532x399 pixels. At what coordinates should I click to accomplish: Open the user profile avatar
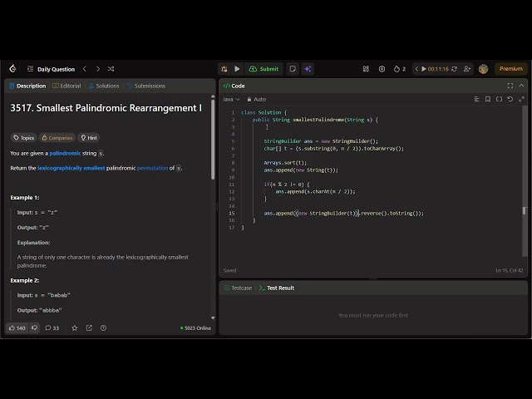483,69
